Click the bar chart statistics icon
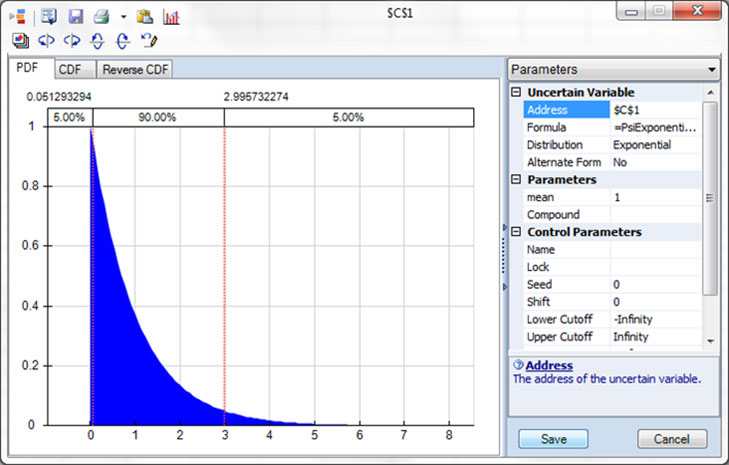This screenshot has width=729, height=465. click(x=171, y=17)
